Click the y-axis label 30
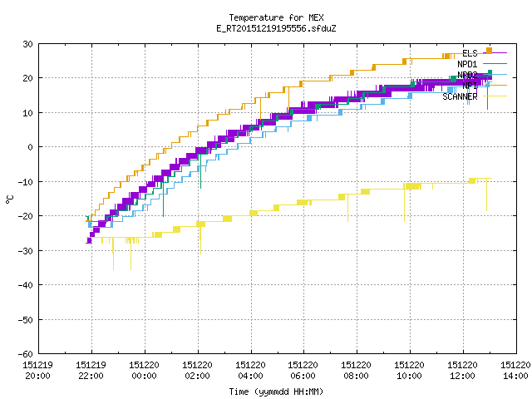The height and width of the screenshot is (399, 532). (27, 44)
